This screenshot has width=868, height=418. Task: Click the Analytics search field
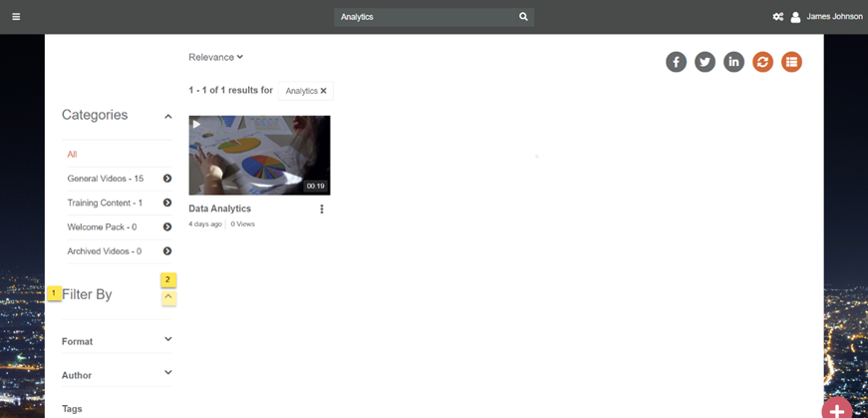[x=426, y=17]
